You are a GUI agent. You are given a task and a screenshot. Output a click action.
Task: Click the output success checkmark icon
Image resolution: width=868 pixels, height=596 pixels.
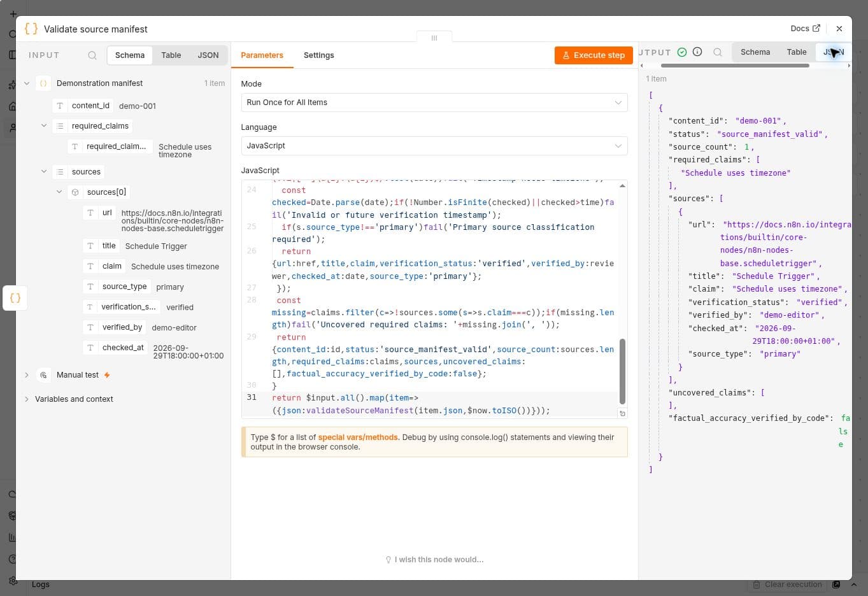point(682,52)
